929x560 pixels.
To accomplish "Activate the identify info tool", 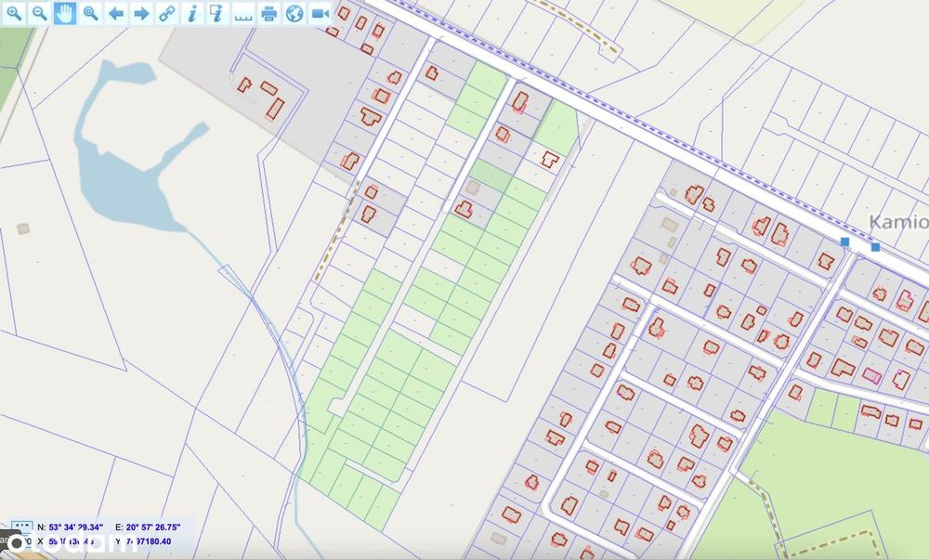I will tap(192, 13).
